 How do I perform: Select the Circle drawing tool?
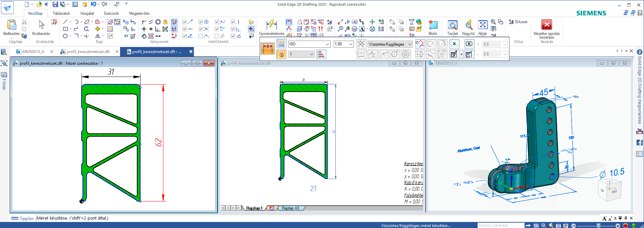(x=65, y=36)
